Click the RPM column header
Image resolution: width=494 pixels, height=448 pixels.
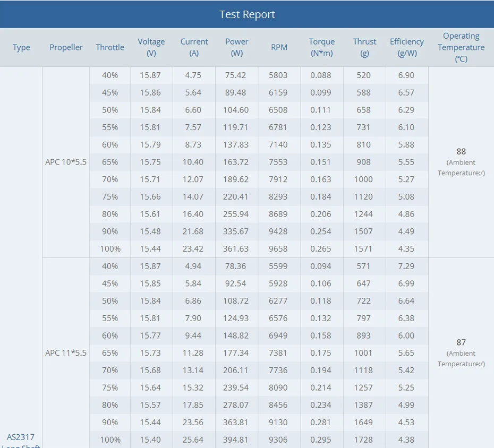point(279,47)
